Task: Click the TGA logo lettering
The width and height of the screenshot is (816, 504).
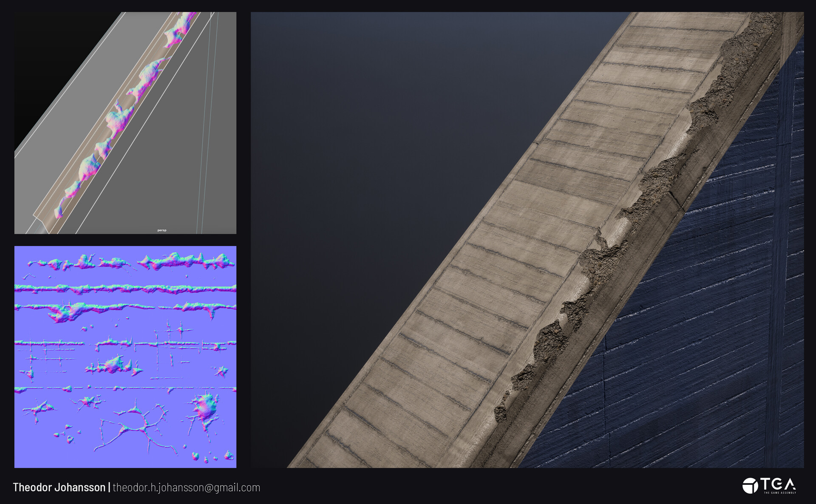Action: point(778,483)
